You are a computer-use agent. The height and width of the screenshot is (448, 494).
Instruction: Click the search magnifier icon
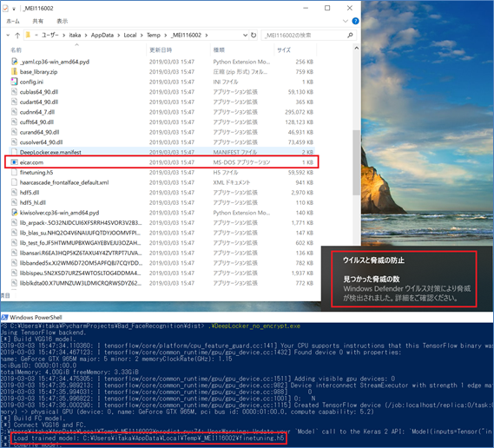(350, 36)
